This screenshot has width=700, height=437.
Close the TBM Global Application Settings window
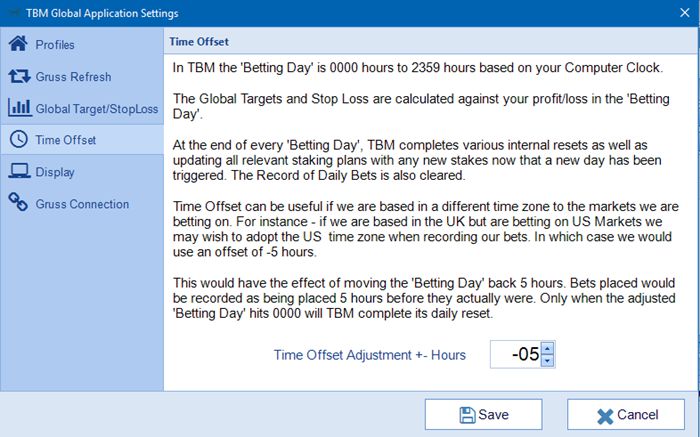(x=685, y=12)
